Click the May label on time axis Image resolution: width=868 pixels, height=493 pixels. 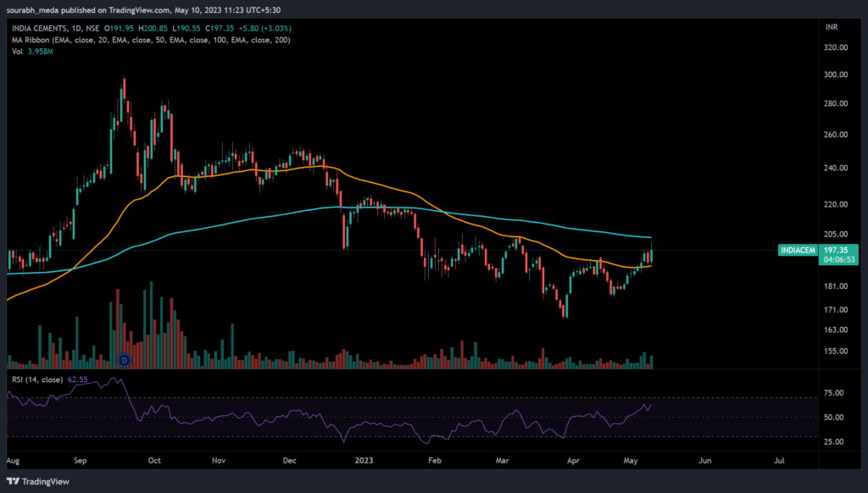(631, 460)
